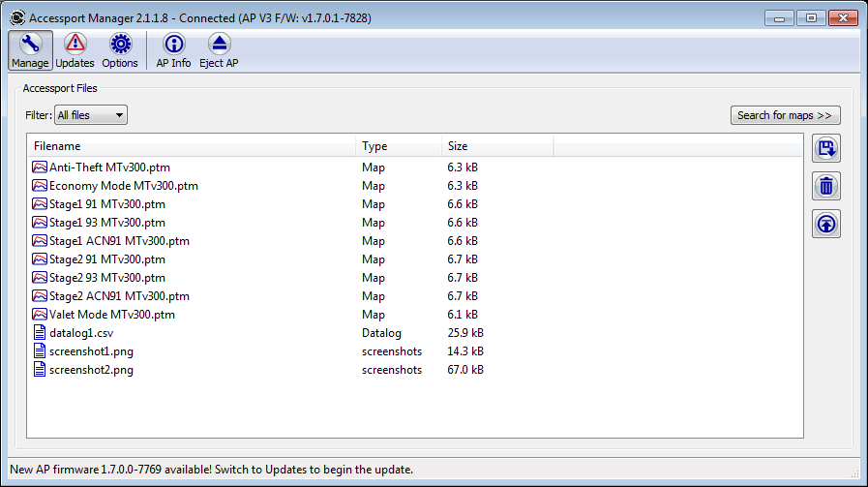868x487 pixels.
Task: Click the 67.0 kB size value
Action: 465,370
